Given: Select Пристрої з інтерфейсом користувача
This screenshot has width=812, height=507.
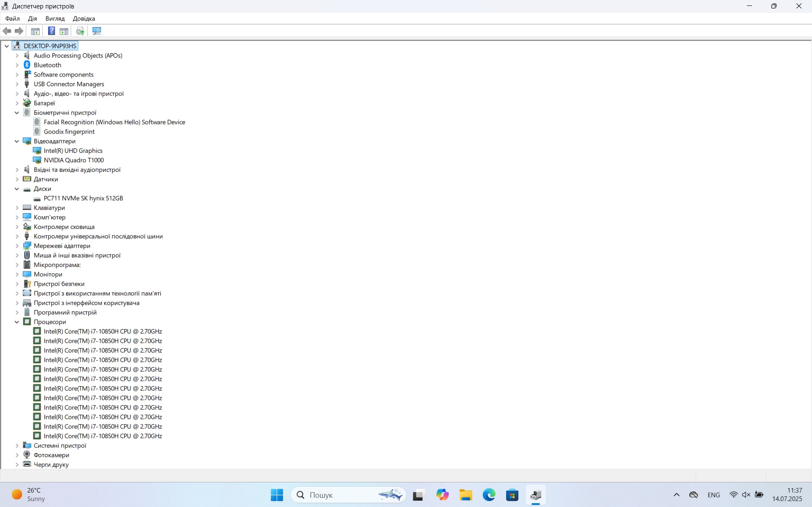Looking at the screenshot, I should pos(86,303).
